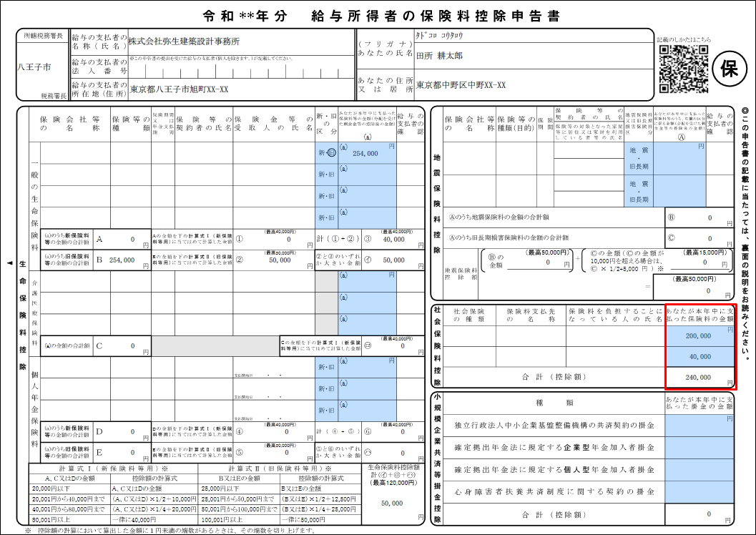The width and height of the screenshot is (756, 535).
Task: Click field C care medical insurance total
Action: (122, 346)
